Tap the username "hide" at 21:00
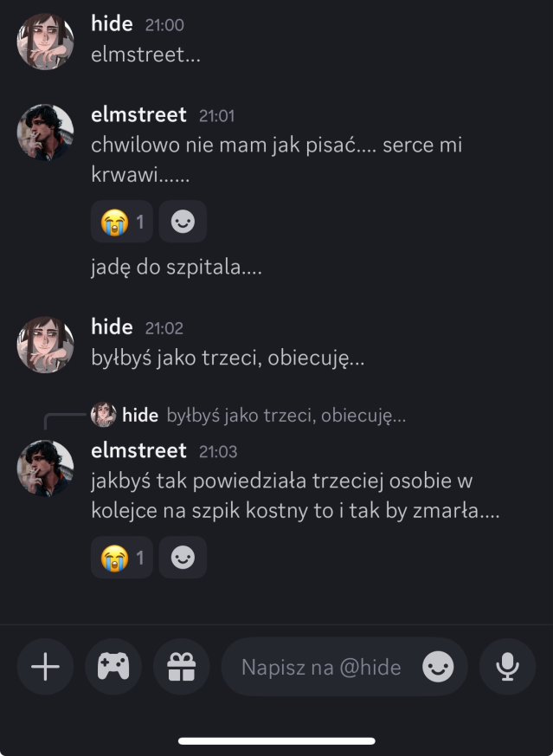The width and height of the screenshot is (553, 756). pos(112,25)
